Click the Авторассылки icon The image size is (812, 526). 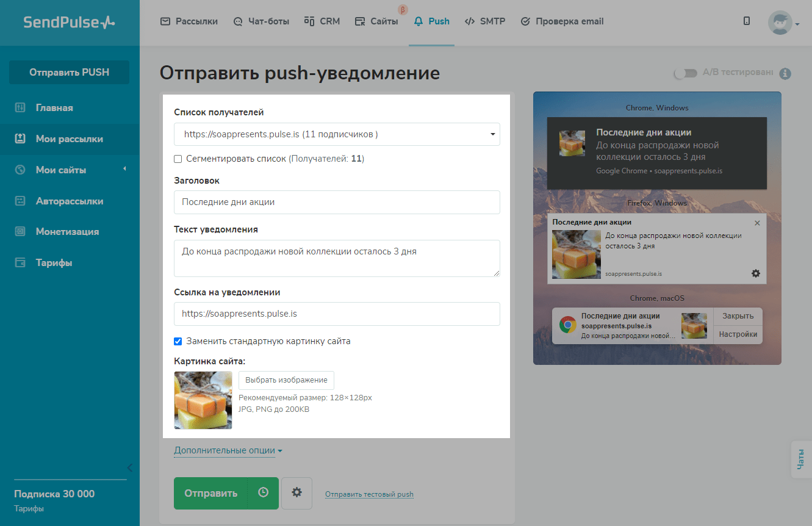pos(20,201)
